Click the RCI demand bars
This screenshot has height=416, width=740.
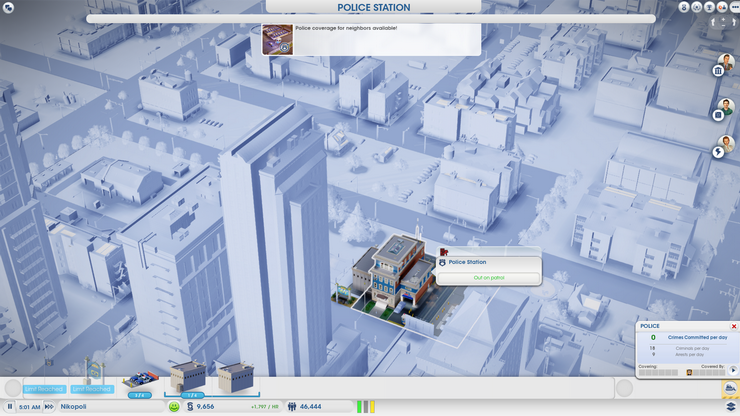point(366,407)
